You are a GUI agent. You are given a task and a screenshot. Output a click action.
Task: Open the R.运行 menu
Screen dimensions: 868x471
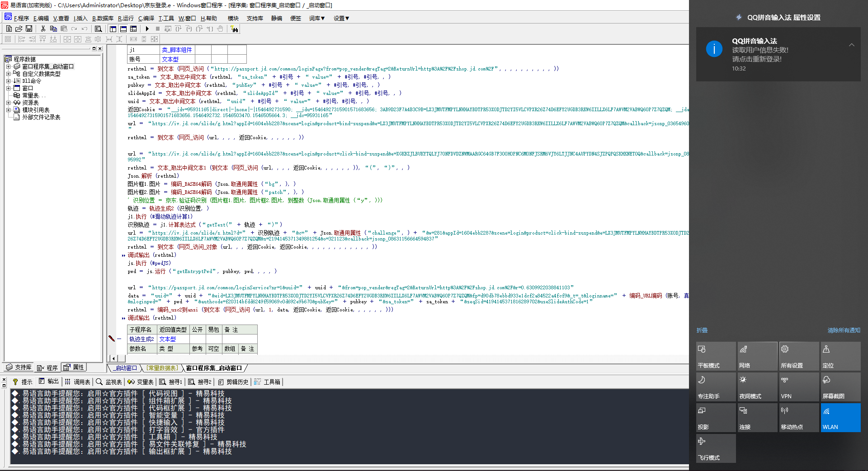click(x=126, y=19)
